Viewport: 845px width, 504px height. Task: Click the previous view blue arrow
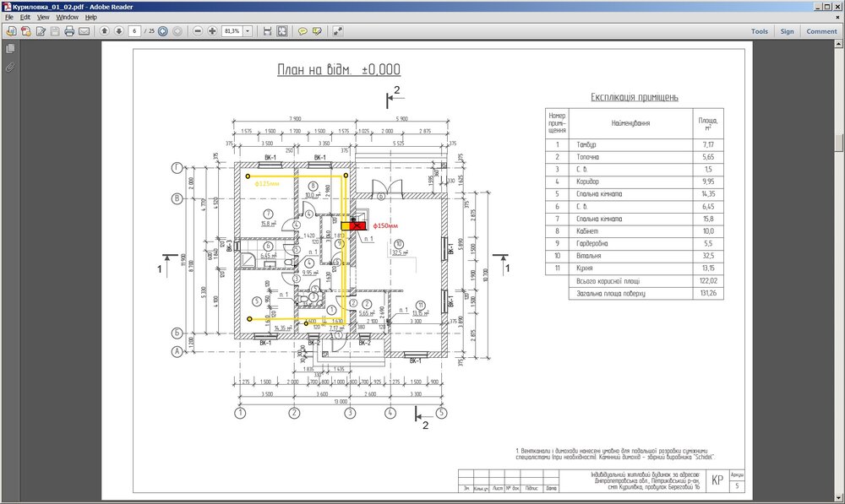163,30
